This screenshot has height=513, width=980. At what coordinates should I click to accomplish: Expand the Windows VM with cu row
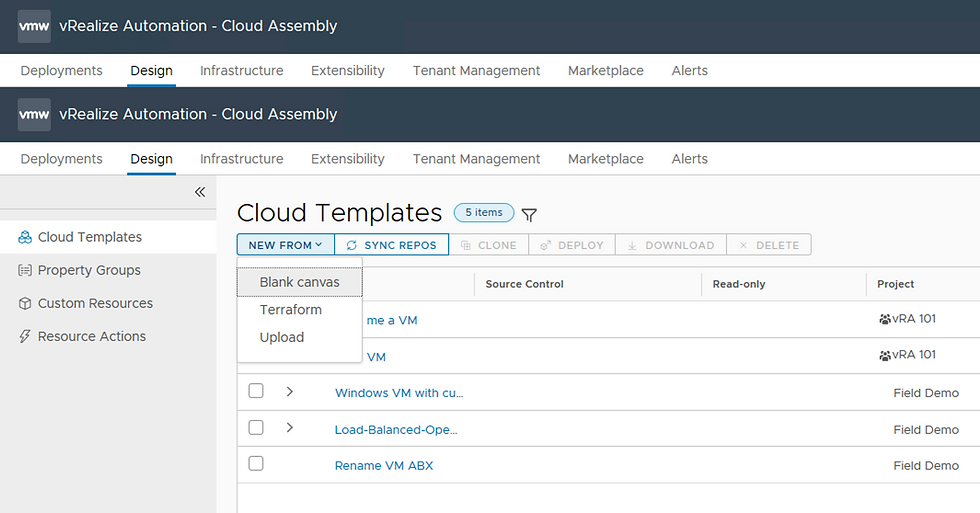[x=289, y=392]
